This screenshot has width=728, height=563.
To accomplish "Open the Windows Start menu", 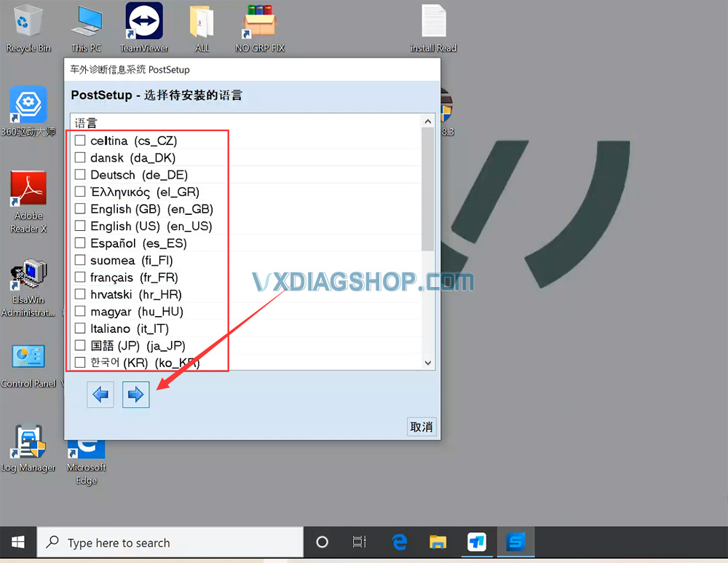I will [x=17, y=542].
